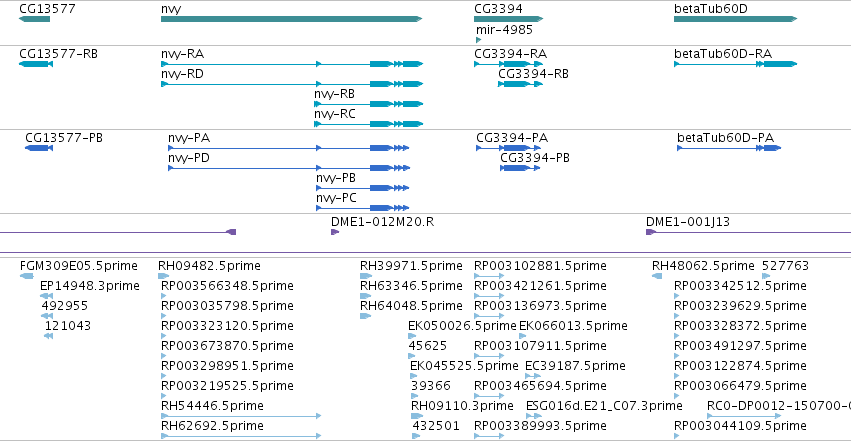The height and width of the screenshot is (441, 851).
Task: Select the FGM309E05.5prime EST glyph
Action: (27, 276)
